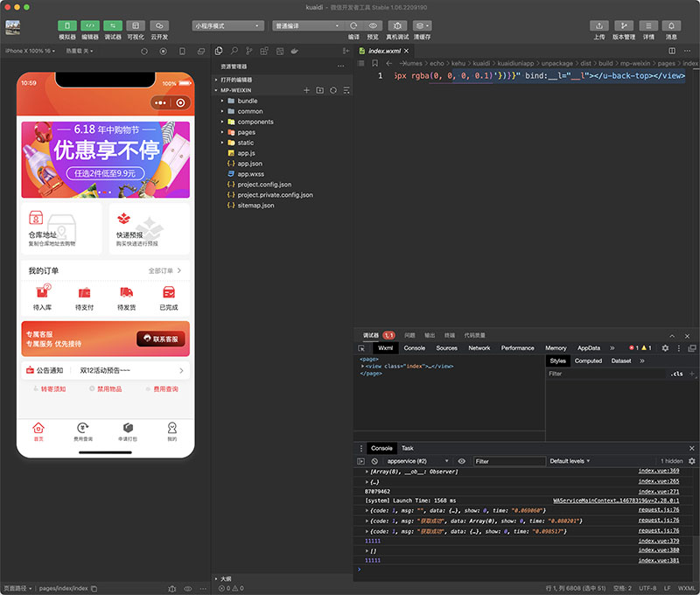
Task: Toggle the 可视化 visual panel button
Action: click(x=136, y=26)
